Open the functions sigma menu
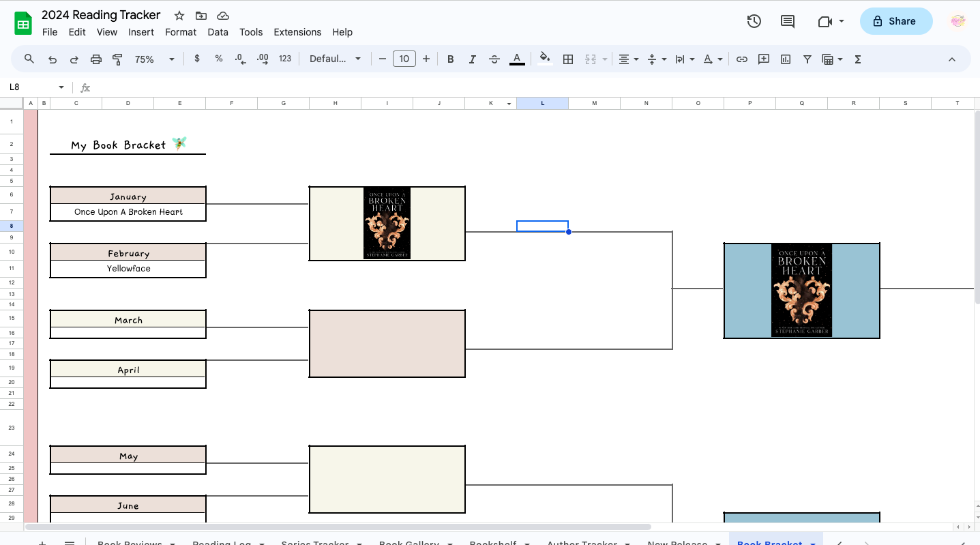The width and height of the screenshot is (980, 545). (858, 59)
